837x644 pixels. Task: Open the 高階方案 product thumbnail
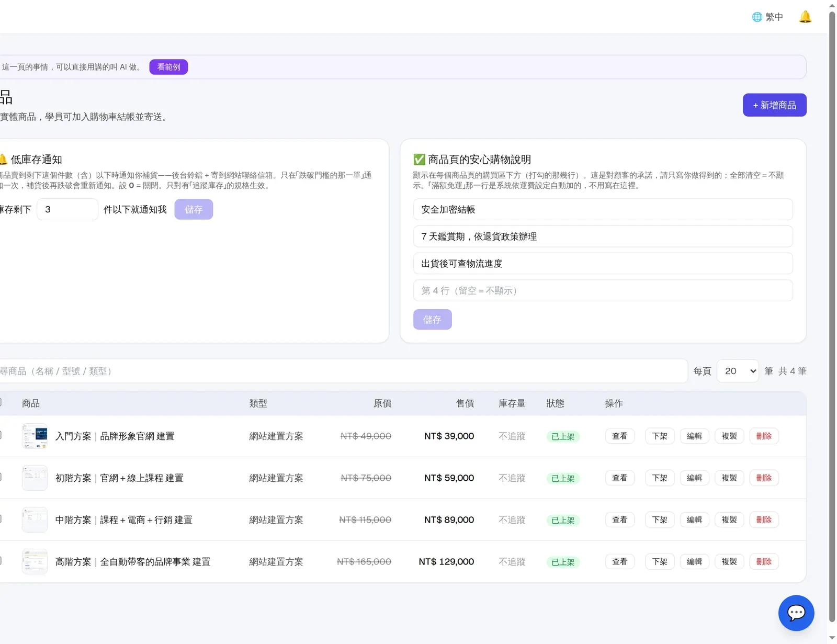coord(35,562)
